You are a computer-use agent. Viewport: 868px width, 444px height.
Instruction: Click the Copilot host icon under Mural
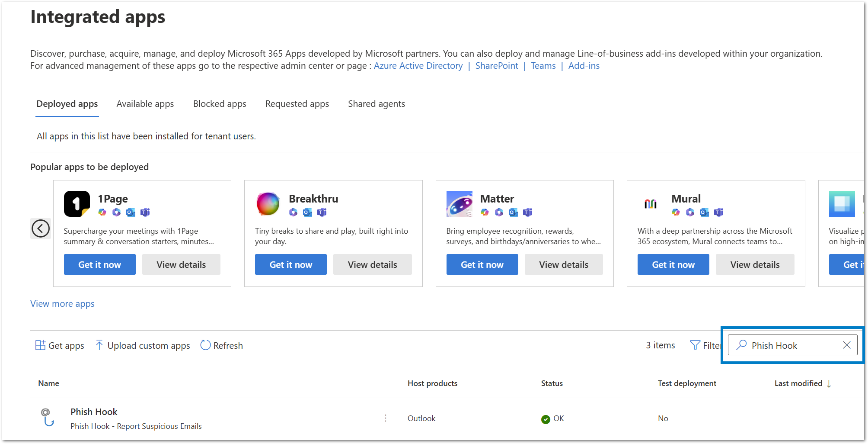click(676, 212)
